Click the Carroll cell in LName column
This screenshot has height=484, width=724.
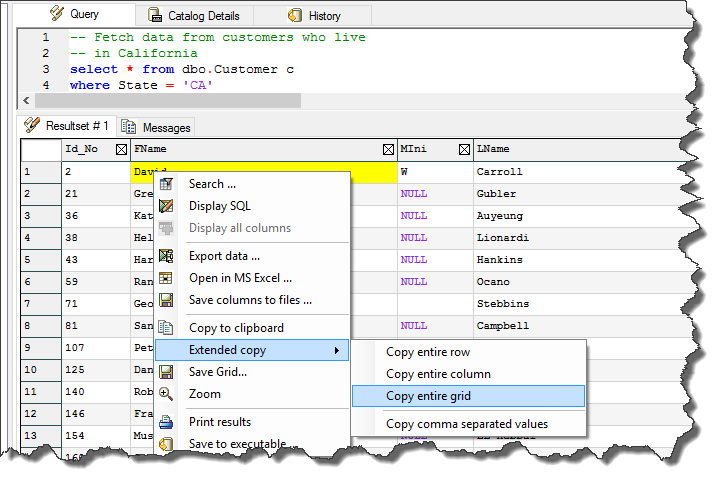coord(499,172)
